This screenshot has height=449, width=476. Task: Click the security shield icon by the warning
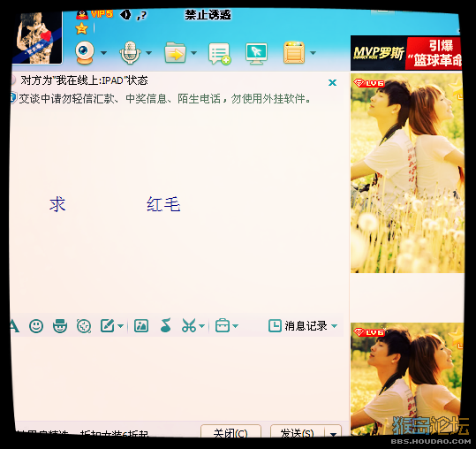point(13,98)
